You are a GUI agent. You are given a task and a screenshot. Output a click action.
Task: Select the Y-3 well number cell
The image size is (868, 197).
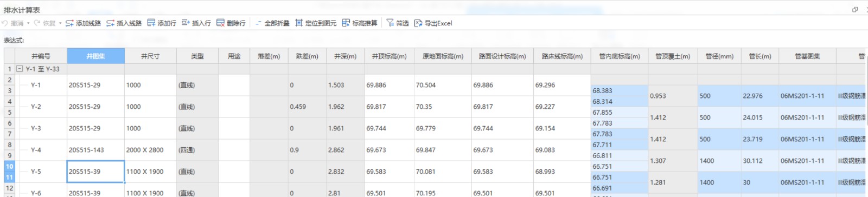(x=41, y=128)
